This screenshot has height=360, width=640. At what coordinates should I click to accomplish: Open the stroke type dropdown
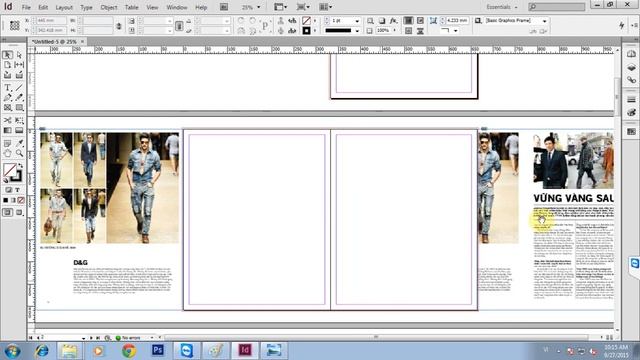(x=357, y=31)
